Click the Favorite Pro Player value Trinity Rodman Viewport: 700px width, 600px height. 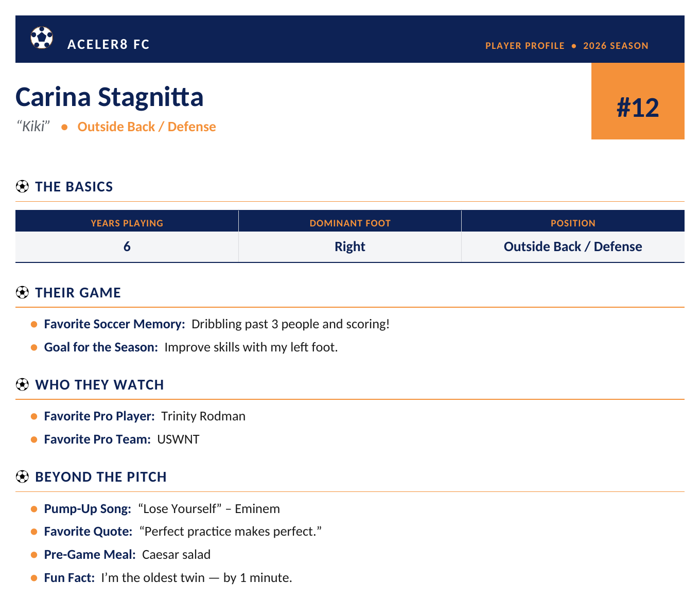(x=203, y=416)
